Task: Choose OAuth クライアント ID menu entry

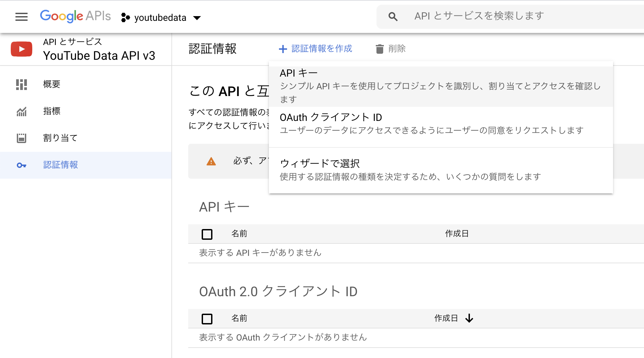Action: (441, 124)
